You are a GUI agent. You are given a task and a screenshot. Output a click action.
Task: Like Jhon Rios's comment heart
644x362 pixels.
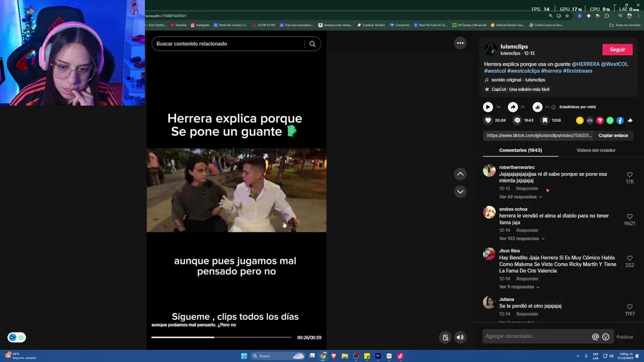(x=629, y=258)
